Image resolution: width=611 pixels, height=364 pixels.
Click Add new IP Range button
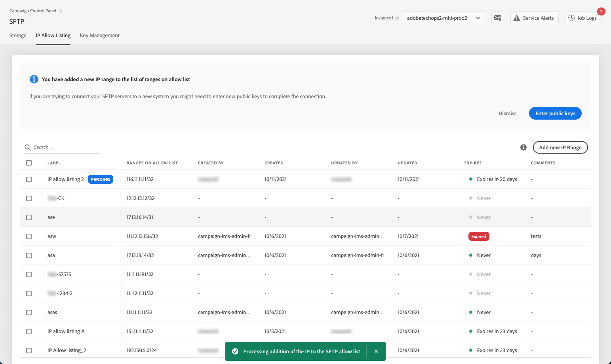click(x=560, y=147)
